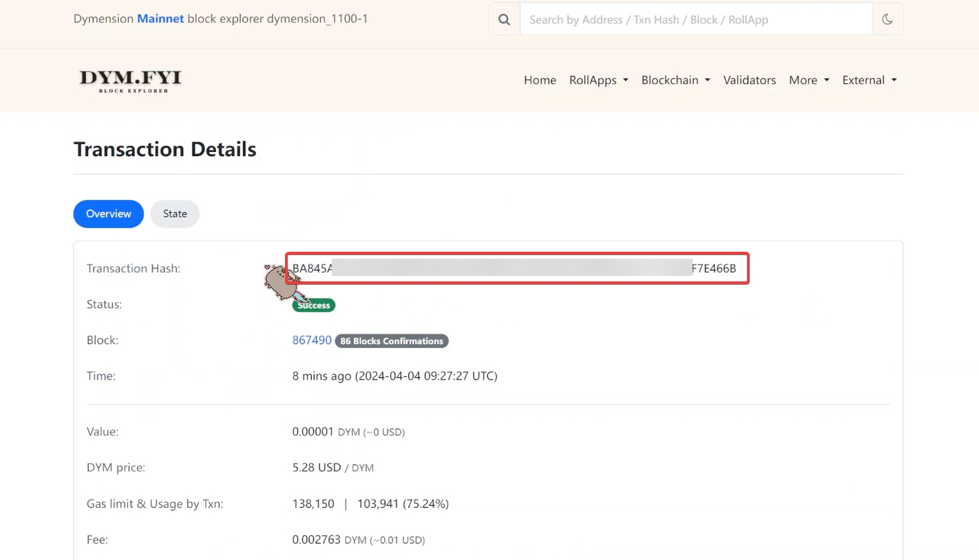This screenshot has height=560, width=979.
Task: Go to the Home page
Action: coord(540,80)
